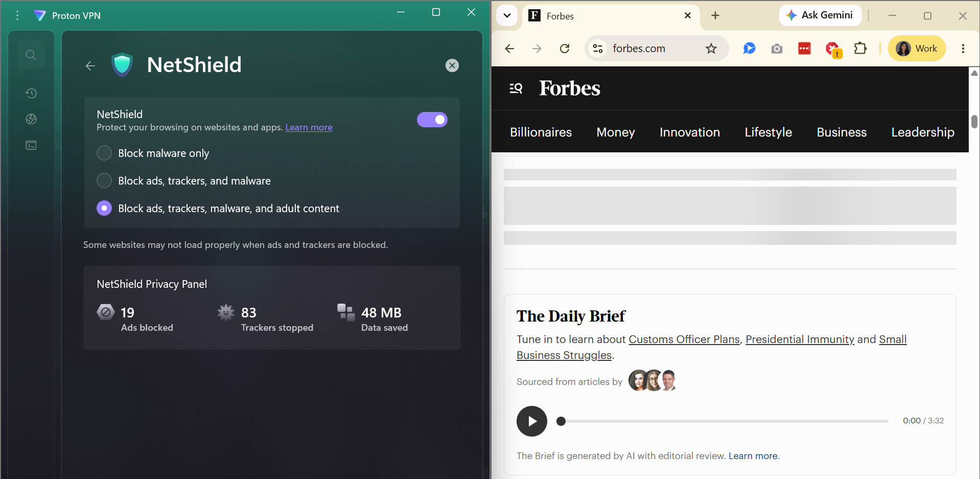
Task: Click the camera screenshot extension icon
Action: [777, 49]
